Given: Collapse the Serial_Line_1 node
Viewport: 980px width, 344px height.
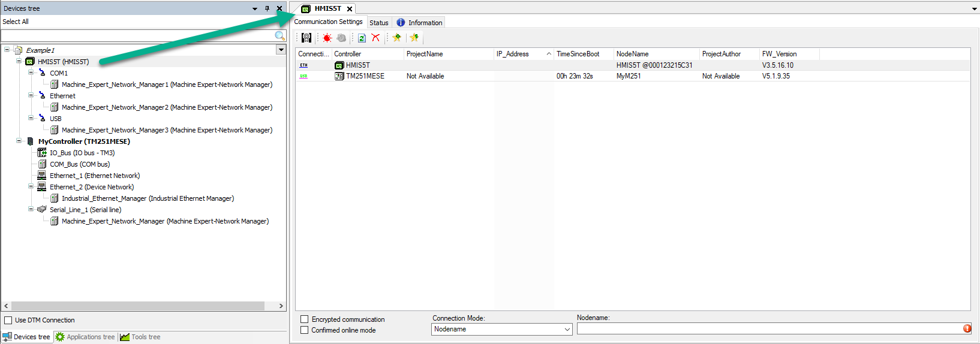Looking at the screenshot, I should [x=31, y=209].
